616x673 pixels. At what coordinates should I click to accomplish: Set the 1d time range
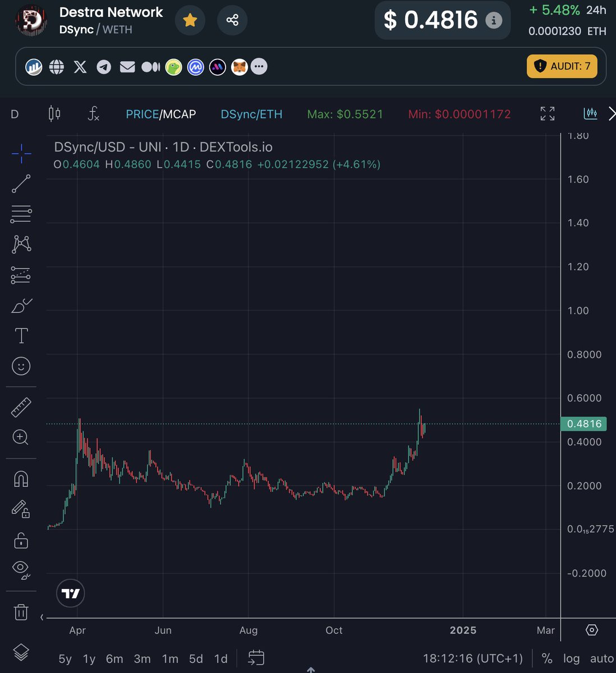pos(221,658)
